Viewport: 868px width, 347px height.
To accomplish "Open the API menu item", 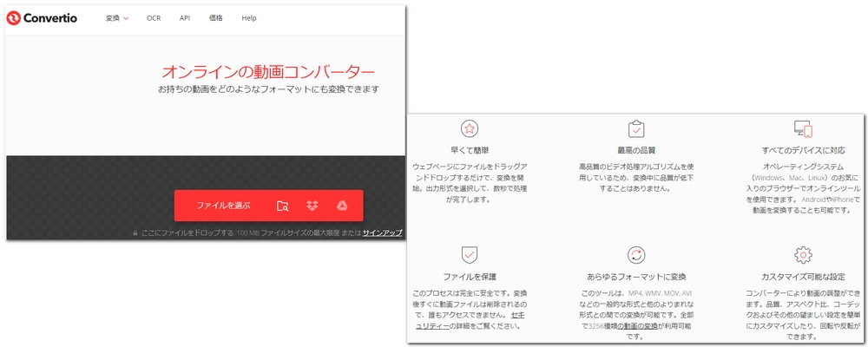I will point(185,18).
